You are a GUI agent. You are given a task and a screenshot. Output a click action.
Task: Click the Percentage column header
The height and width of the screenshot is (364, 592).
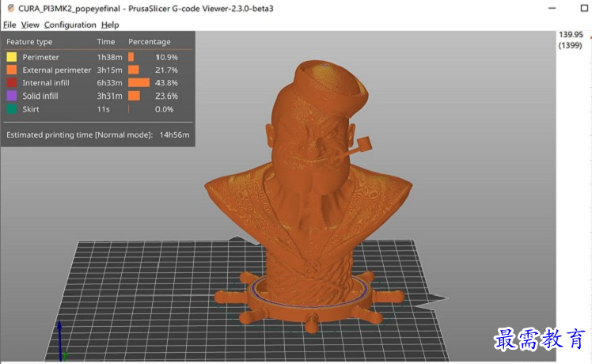(149, 42)
